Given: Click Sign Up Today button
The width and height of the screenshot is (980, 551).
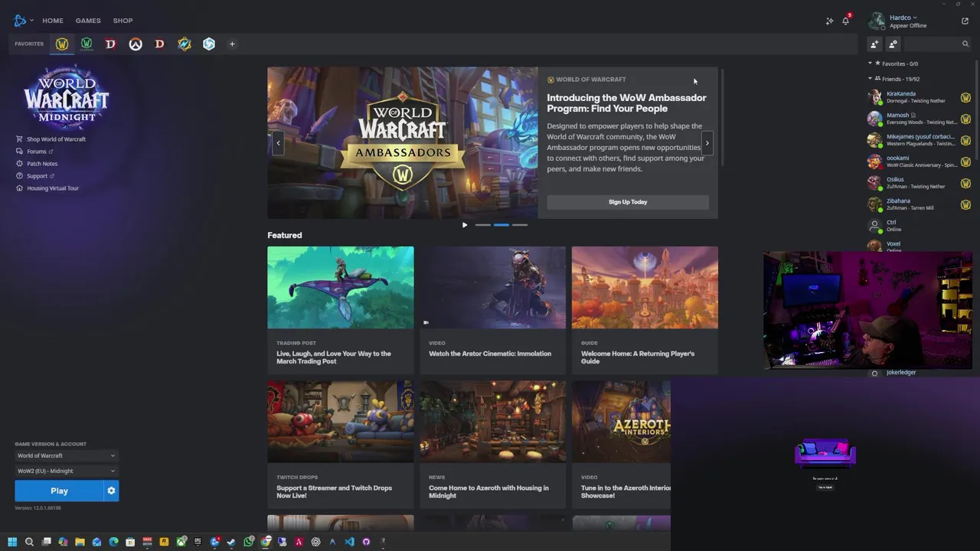Looking at the screenshot, I should [x=628, y=202].
